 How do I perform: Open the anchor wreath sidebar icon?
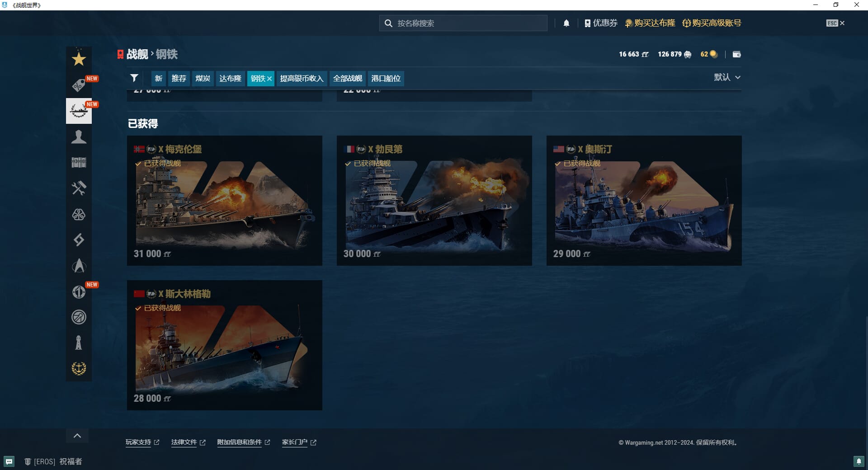point(79,368)
